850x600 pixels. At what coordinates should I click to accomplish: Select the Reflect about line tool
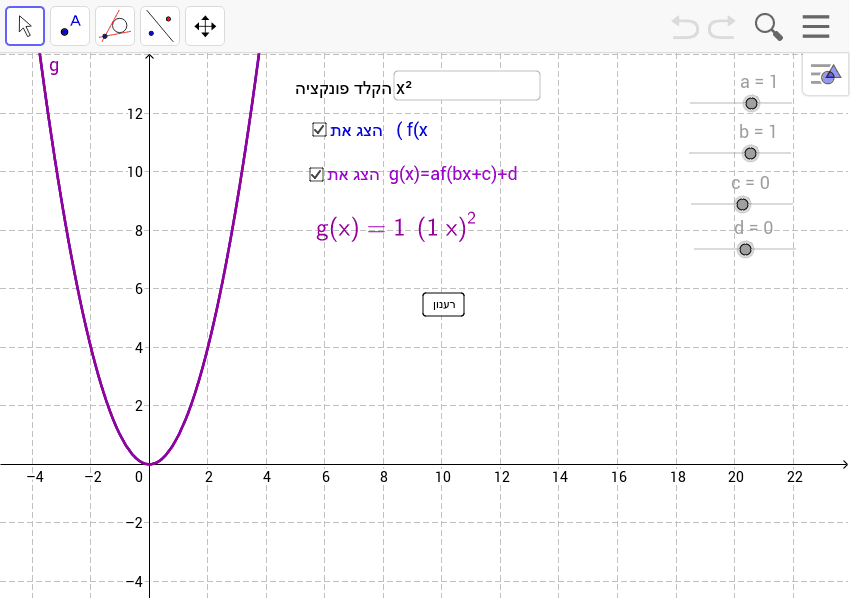(x=160, y=26)
